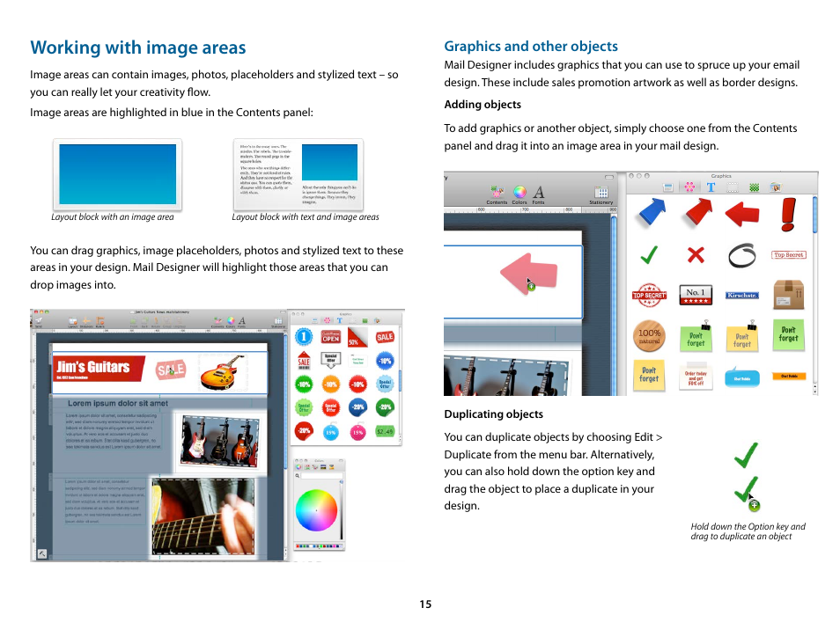Click the layout block with text and image areas
This screenshot has width=840, height=637.
298,174
